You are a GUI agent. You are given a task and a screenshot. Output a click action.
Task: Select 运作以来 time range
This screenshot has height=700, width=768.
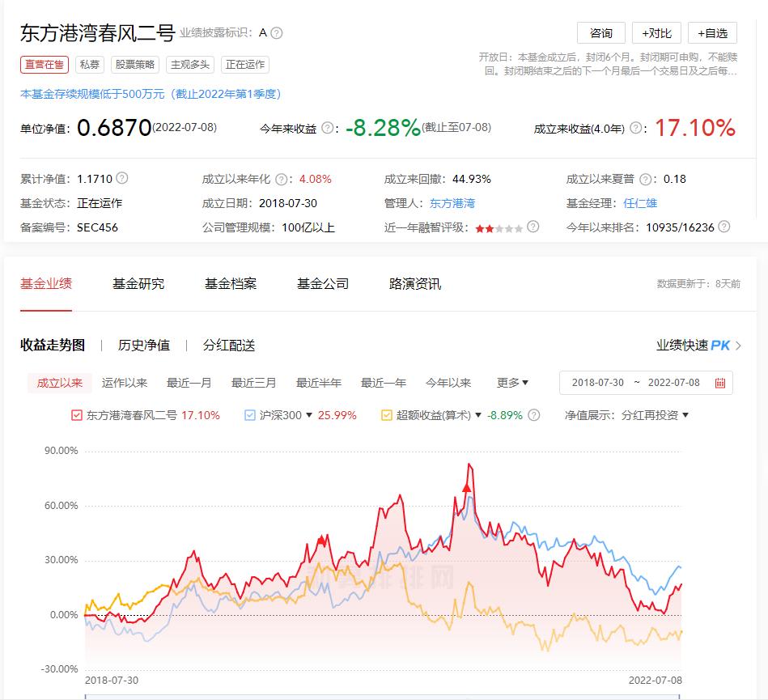pyautogui.click(x=125, y=383)
